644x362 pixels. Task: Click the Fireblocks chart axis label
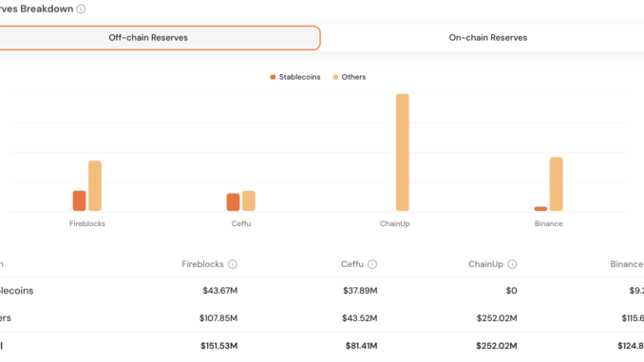pos(87,223)
